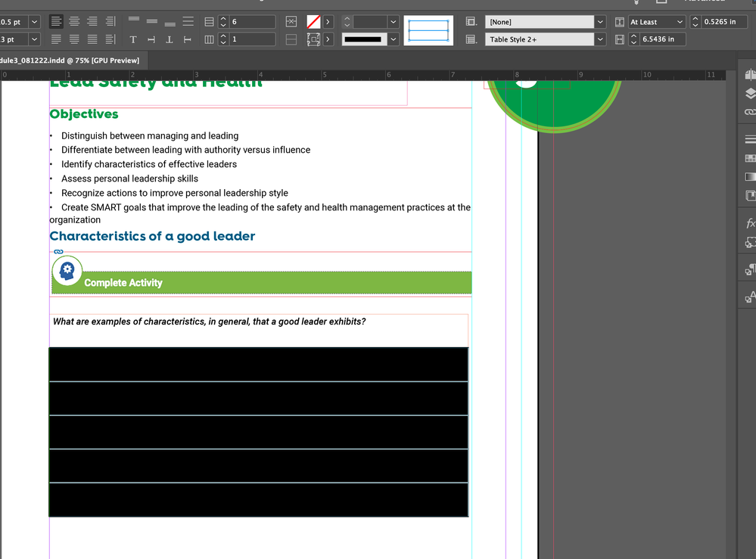Open the At Least row height dropdown
The image size is (756, 559).
pos(679,22)
